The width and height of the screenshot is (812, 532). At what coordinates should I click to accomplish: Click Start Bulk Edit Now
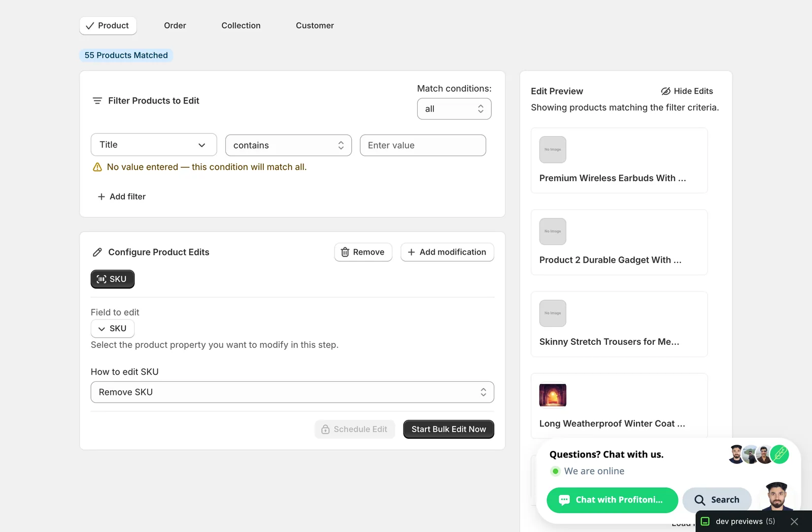pos(449,430)
